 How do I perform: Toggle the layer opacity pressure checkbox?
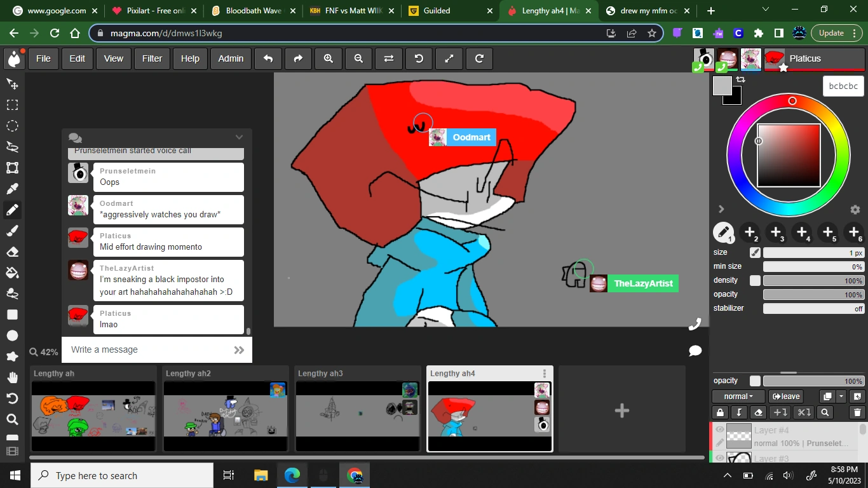pyautogui.click(x=755, y=381)
